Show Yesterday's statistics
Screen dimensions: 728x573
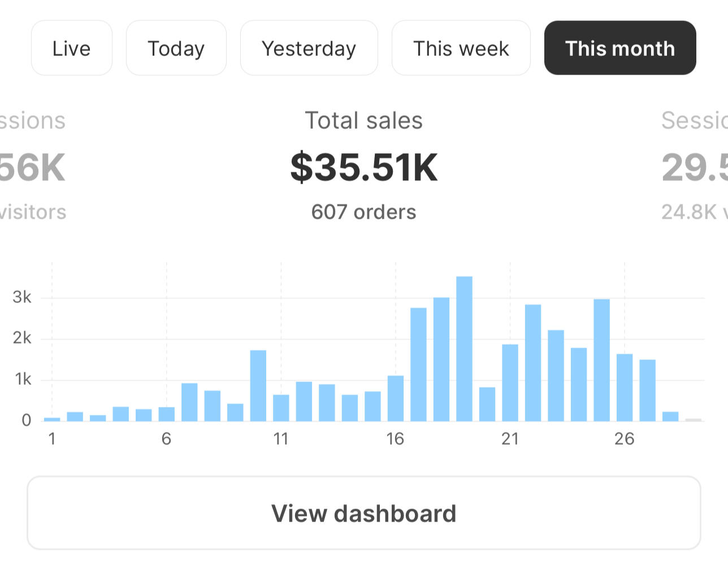[309, 48]
